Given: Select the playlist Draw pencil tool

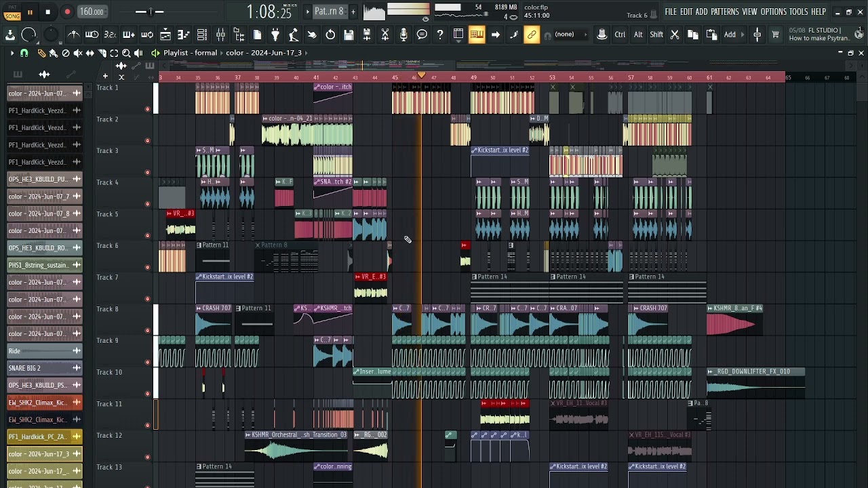Looking at the screenshot, I should 41,53.
